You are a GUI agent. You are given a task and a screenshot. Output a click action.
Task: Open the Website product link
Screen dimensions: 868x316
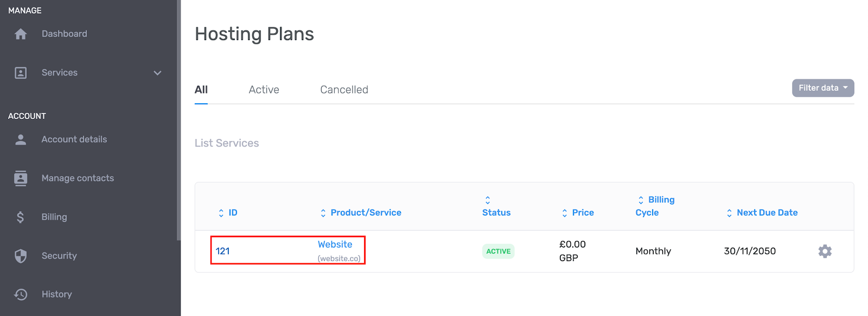[335, 244]
